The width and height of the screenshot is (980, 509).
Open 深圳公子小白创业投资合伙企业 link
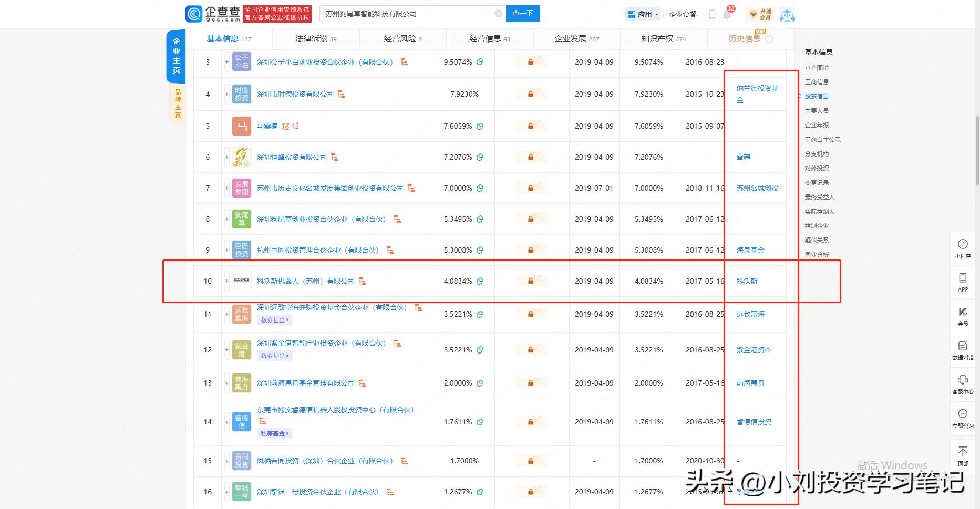325,62
